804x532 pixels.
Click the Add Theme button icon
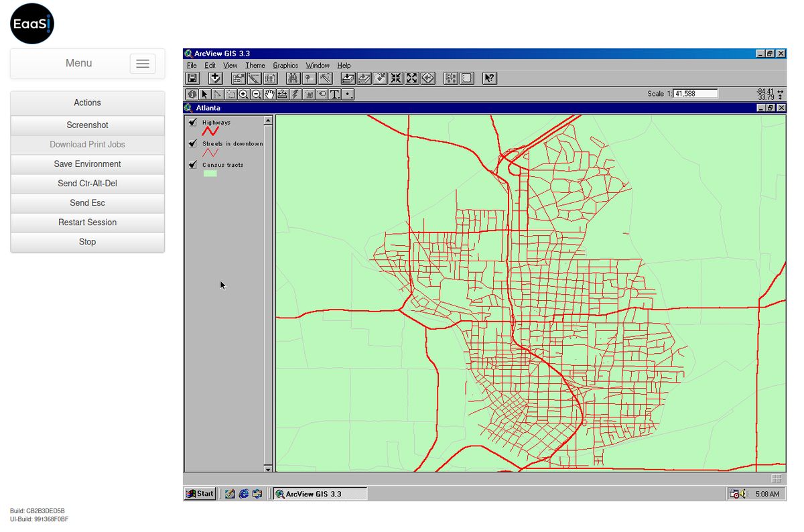tap(215, 78)
